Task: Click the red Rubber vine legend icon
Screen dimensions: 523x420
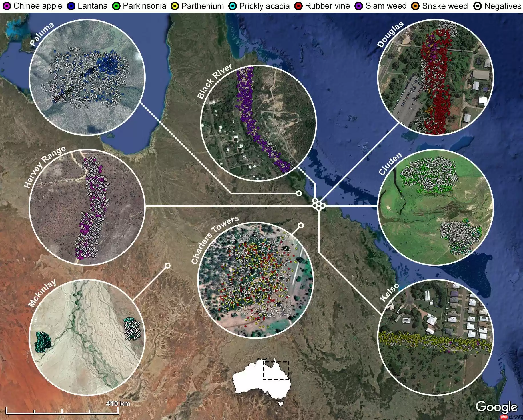Action: coord(298,6)
